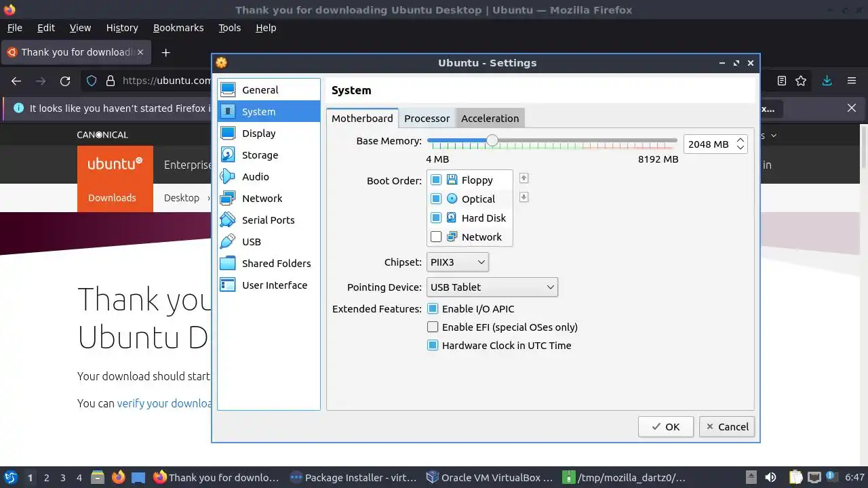Dismiss Firefox notification bar

852,108
